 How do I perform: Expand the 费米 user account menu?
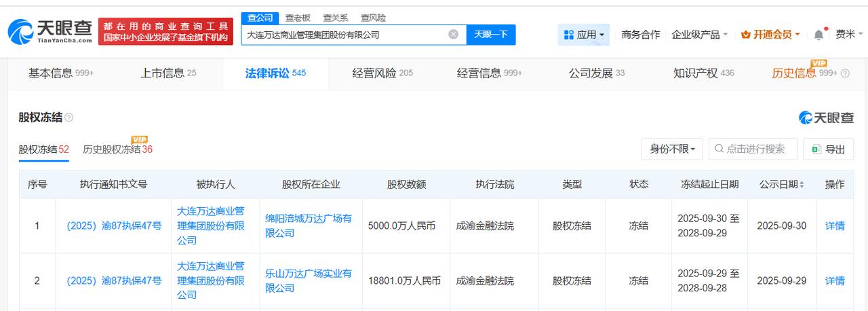(x=850, y=35)
